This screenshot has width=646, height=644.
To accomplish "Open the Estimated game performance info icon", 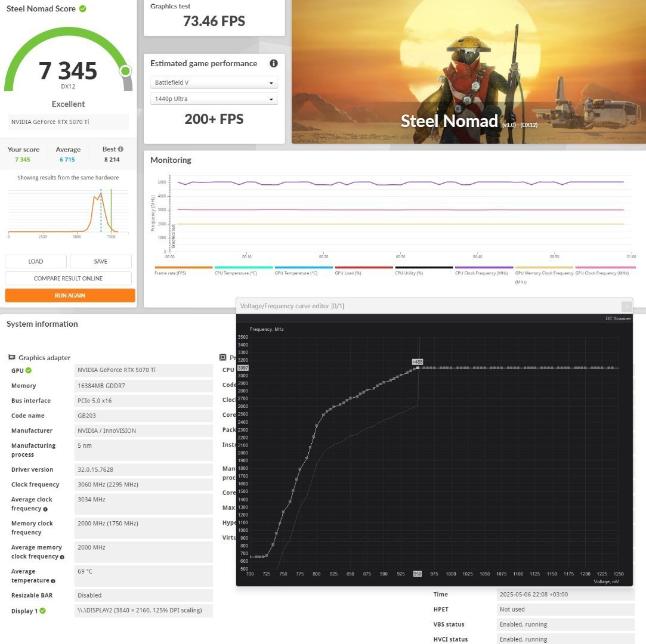I will coord(274,63).
